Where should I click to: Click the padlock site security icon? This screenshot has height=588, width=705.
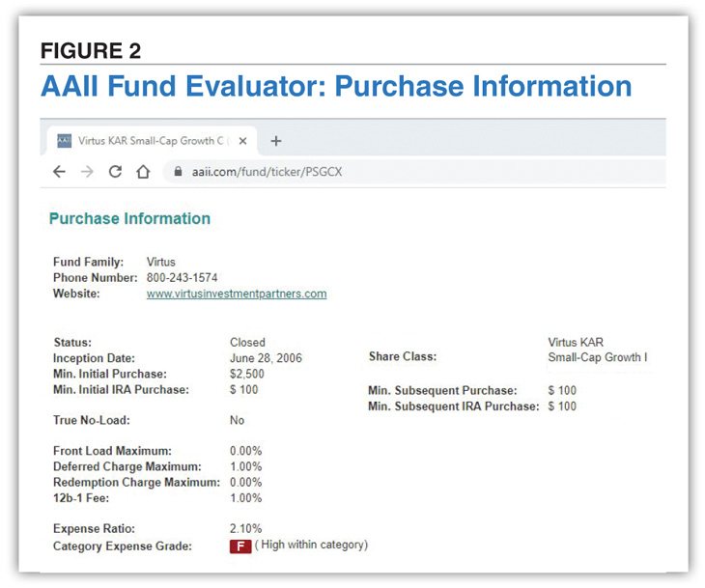pos(178,171)
